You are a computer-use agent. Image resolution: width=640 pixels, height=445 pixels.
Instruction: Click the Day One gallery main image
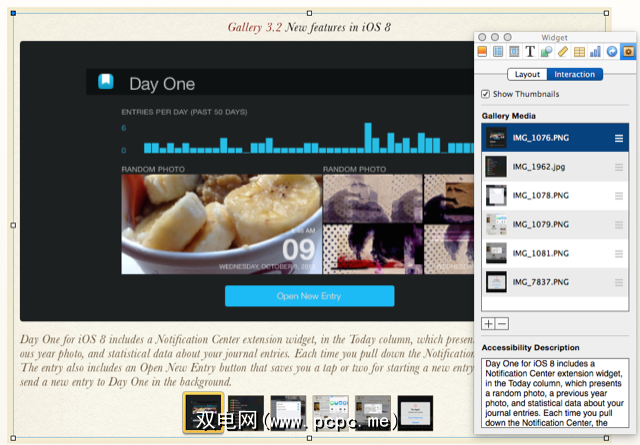click(247, 181)
